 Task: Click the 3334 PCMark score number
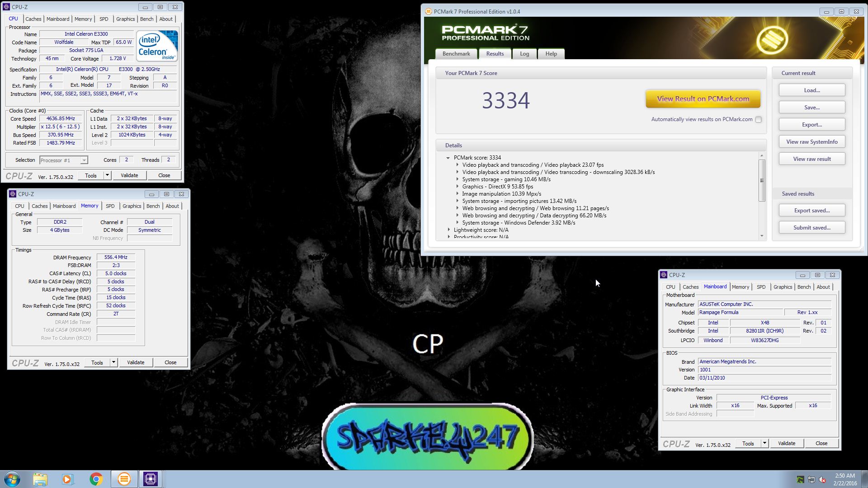(x=505, y=100)
